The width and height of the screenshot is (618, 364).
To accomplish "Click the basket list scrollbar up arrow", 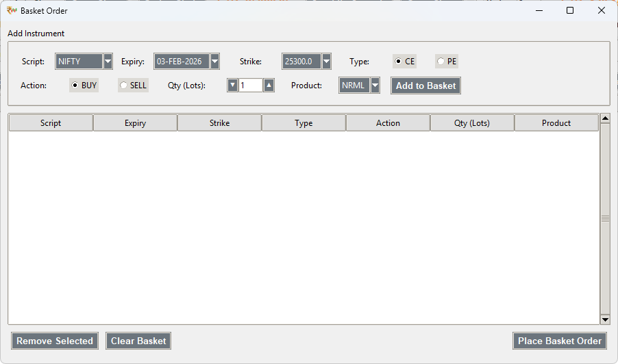I will pos(605,118).
